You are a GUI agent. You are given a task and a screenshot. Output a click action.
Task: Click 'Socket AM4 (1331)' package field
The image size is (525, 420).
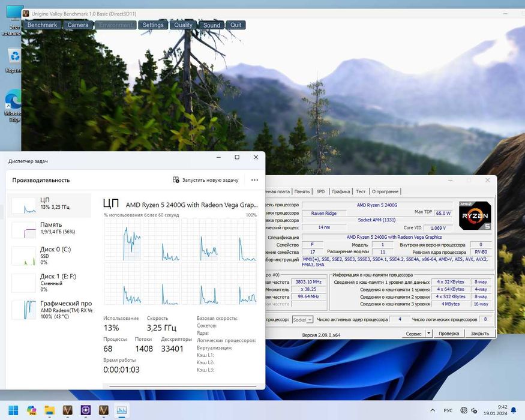pyautogui.click(x=377, y=220)
